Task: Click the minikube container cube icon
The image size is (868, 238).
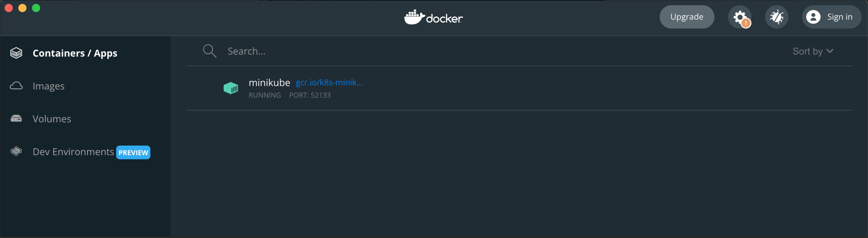Action: 231,88
